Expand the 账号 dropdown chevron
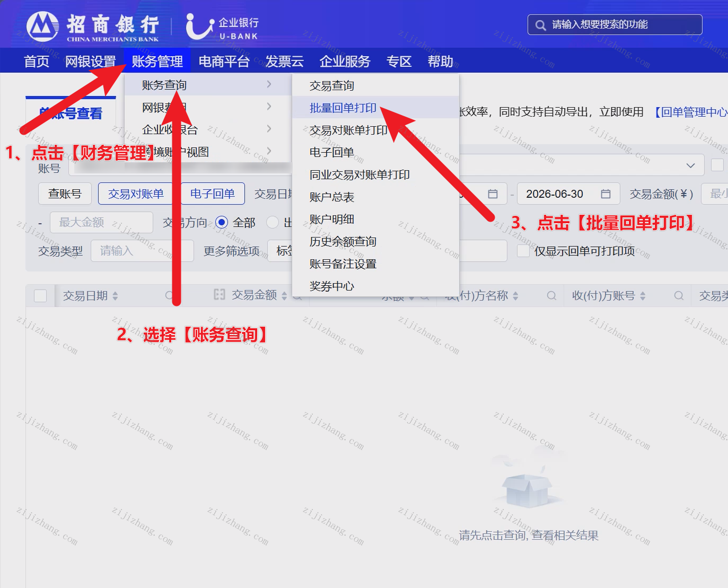 point(690,165)
